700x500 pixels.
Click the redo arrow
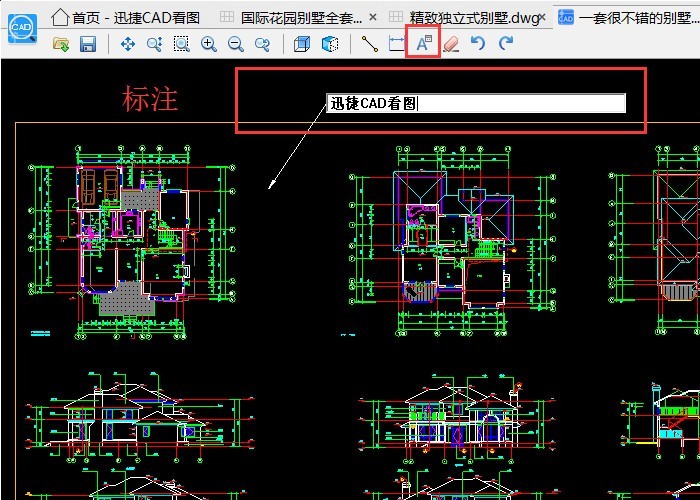pyautogui.click(x=506, y=44)
